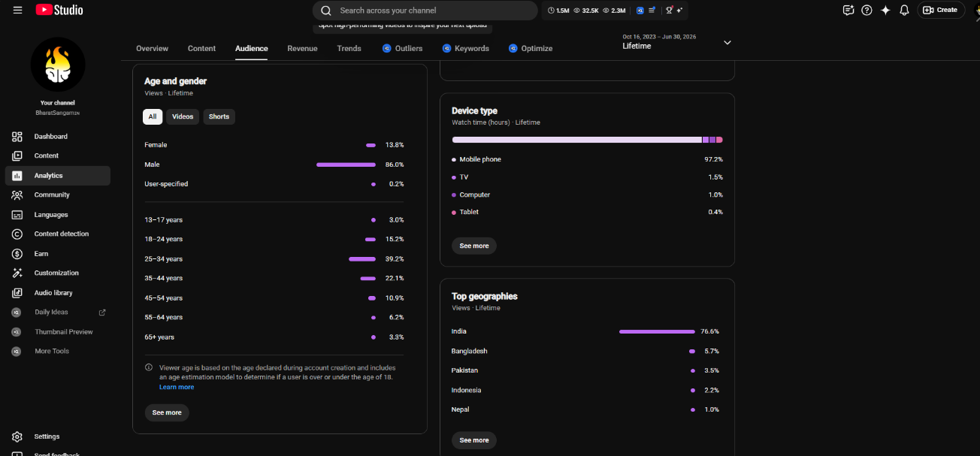Click the small sparkle icon in vidIQ toolbar

[x=679, y=11]
